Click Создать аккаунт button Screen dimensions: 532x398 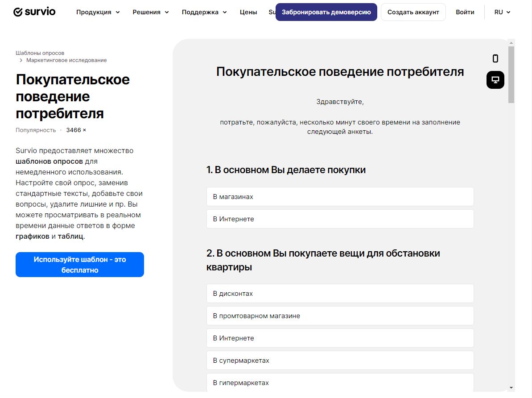(x=413, y=12)
